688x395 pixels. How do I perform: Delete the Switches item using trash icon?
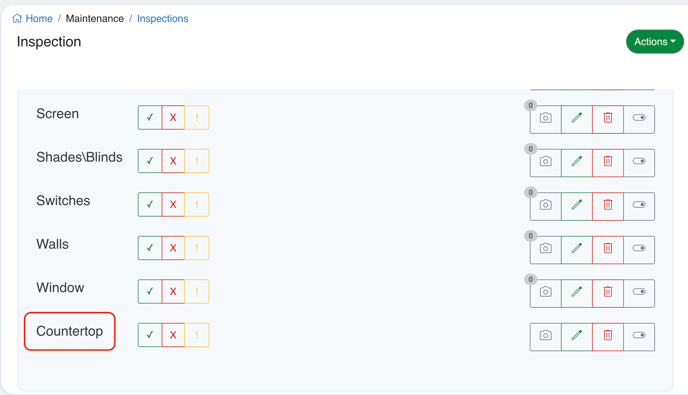click(x=608, y=206)
